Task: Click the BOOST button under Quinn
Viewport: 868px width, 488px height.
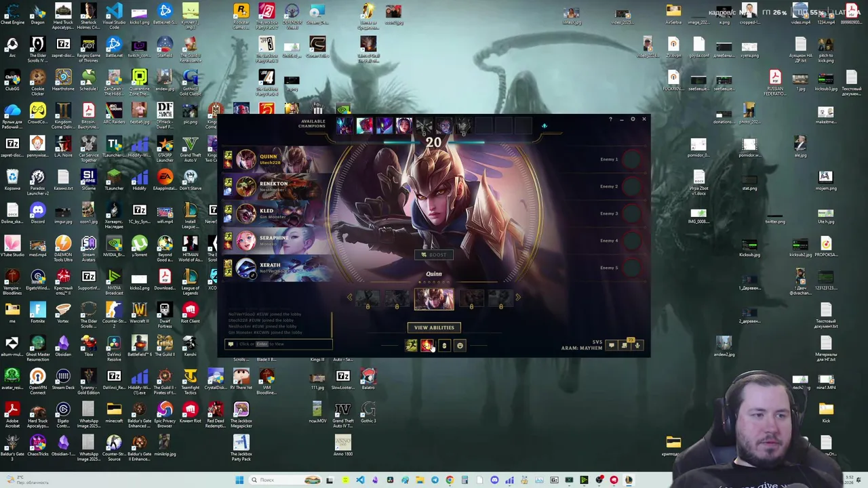Action: [x=434, y=255]
